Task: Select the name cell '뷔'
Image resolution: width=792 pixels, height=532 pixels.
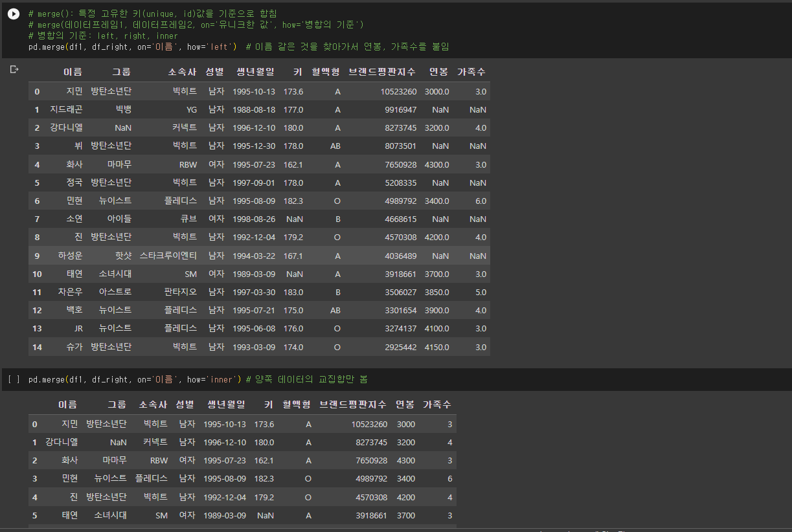Action: tap(78, 146)
